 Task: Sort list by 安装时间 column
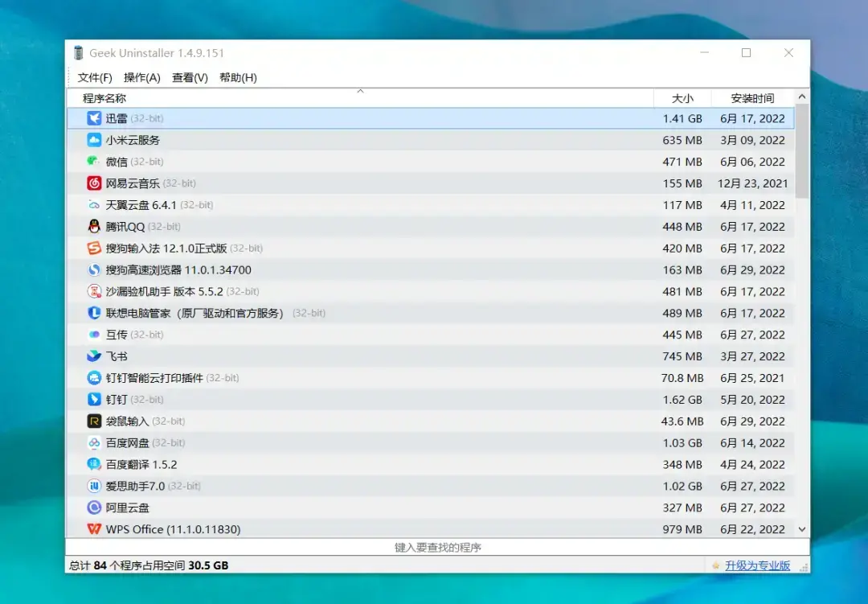752,98
